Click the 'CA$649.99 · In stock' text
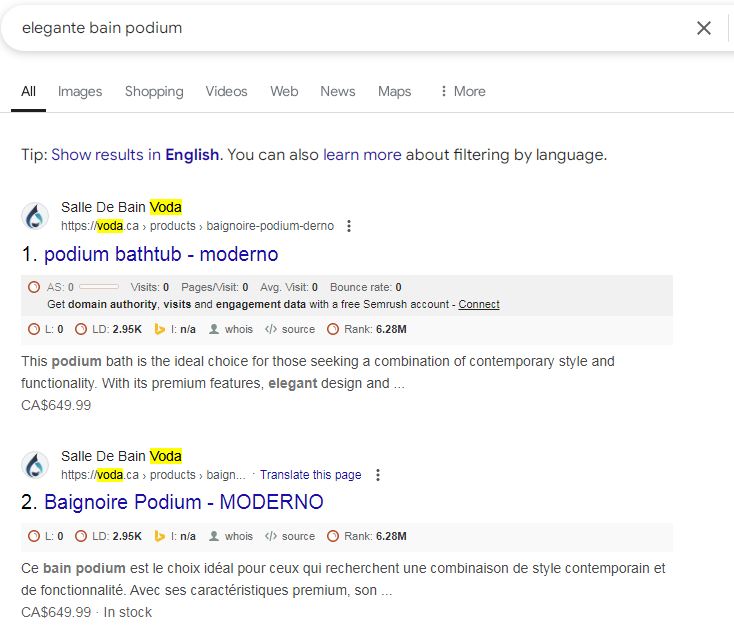The height and width of the screenshot is (633, 734). coord(87,612)
